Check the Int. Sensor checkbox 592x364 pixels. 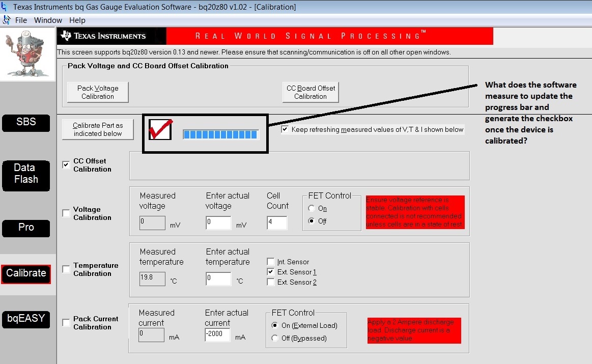pyautogui.click(x=270, y=261)
